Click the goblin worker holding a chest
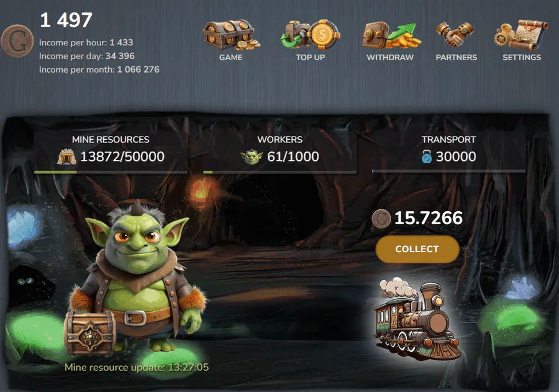This screenshot has height=392, width=559. click(x=135, y=278)
